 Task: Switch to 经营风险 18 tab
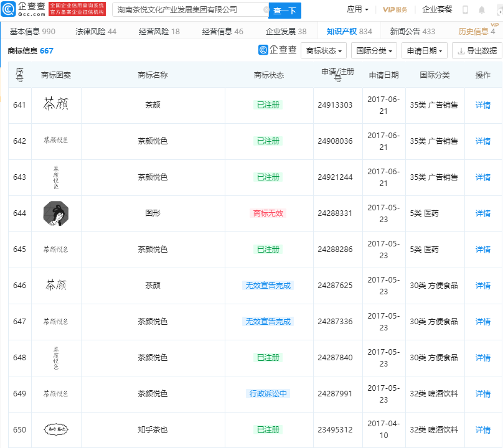coord(159,32)
